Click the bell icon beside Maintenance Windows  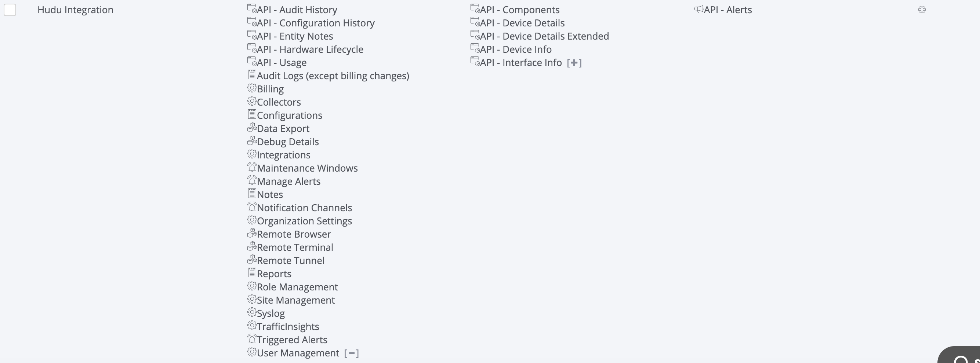coord(252,167)
